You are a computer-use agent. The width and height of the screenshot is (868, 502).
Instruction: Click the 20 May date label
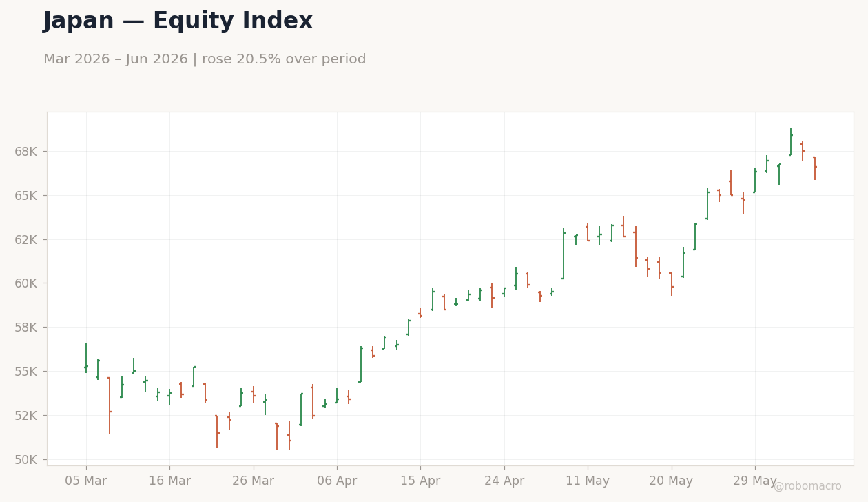pos(671,481)
